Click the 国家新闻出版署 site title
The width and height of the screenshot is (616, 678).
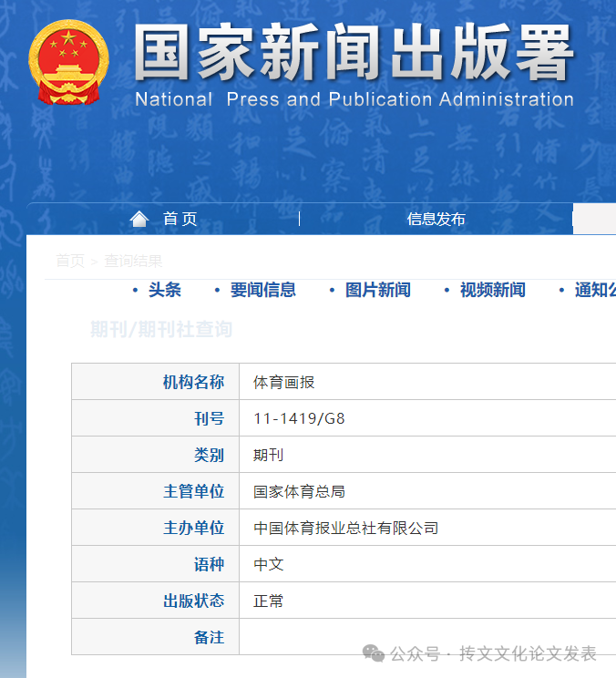pyautogui.click(x=354, y=52)
